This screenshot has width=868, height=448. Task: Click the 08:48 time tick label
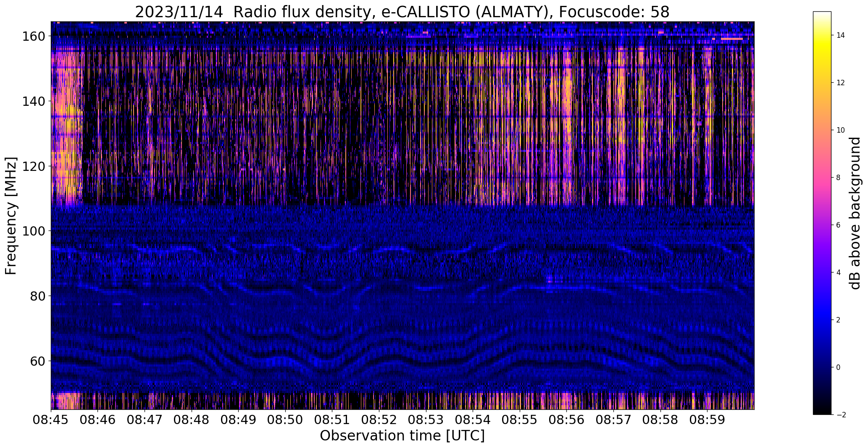(192, 419)
